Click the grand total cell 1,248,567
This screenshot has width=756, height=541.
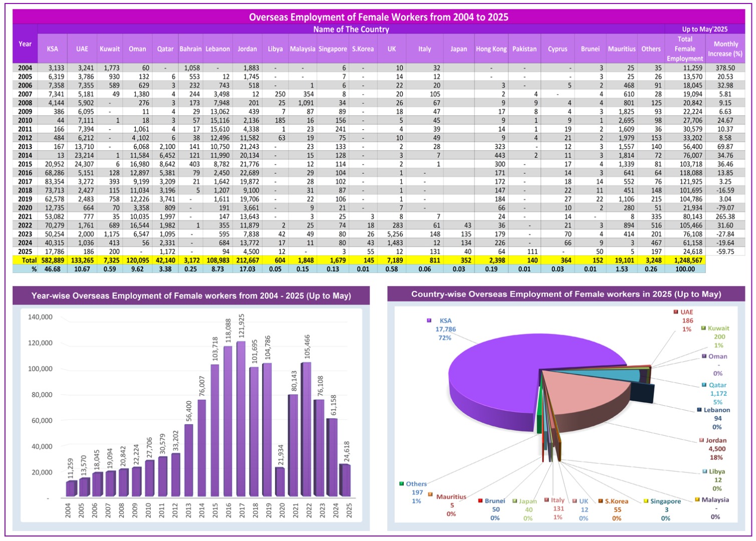click(684, 260)
